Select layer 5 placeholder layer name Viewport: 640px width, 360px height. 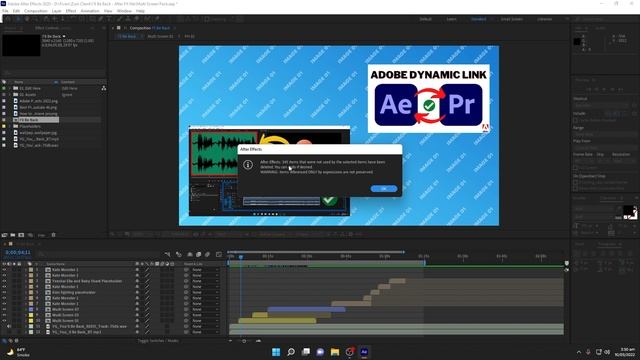pos(74,293)
